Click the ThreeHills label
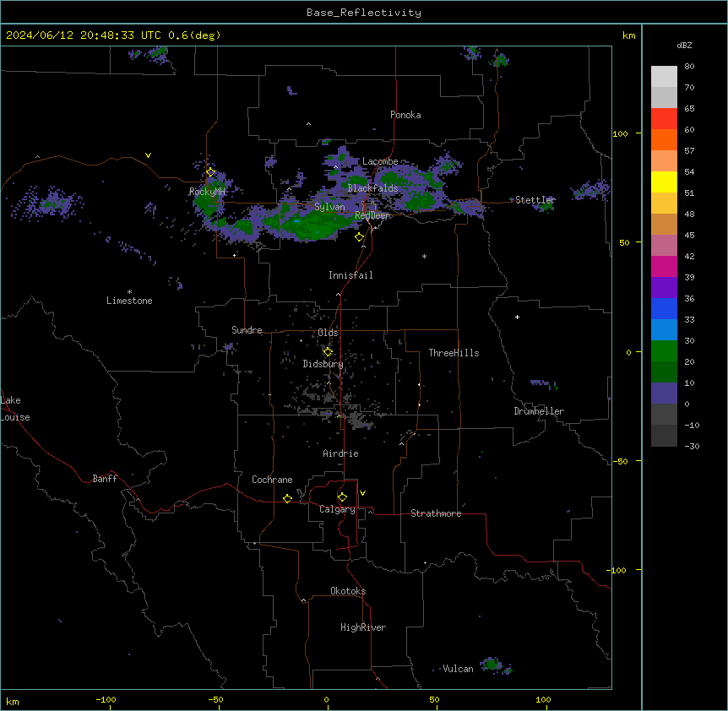Viewport: 728px width, 711px height. click(x=454, y=353)
